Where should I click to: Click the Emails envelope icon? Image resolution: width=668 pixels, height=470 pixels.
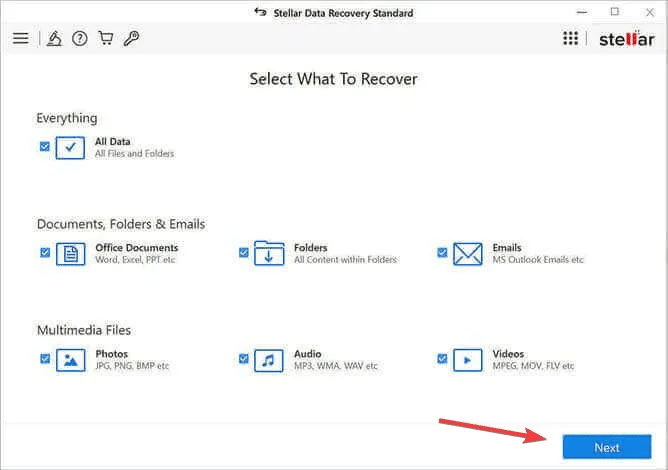pos(467,254)
